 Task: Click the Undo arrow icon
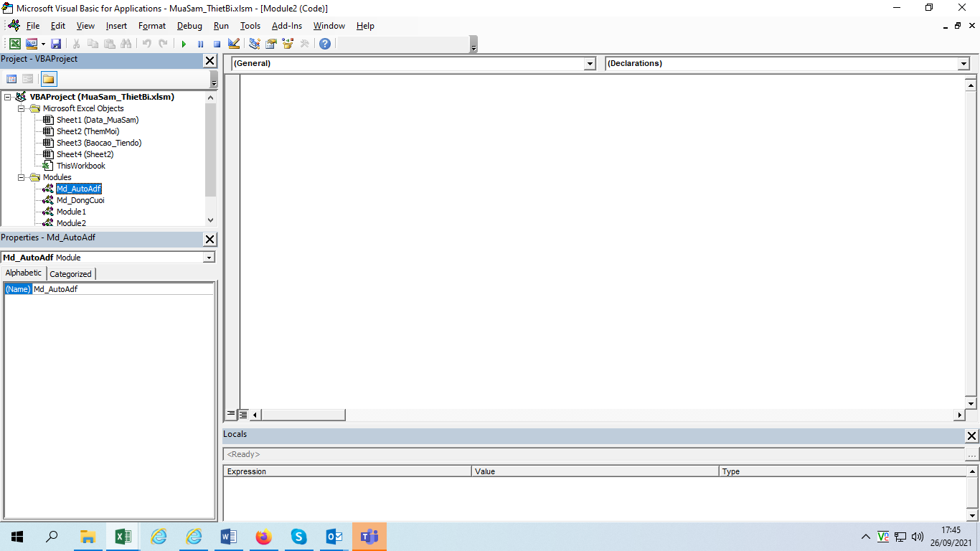pyautogui.click(x=146, y=44)
